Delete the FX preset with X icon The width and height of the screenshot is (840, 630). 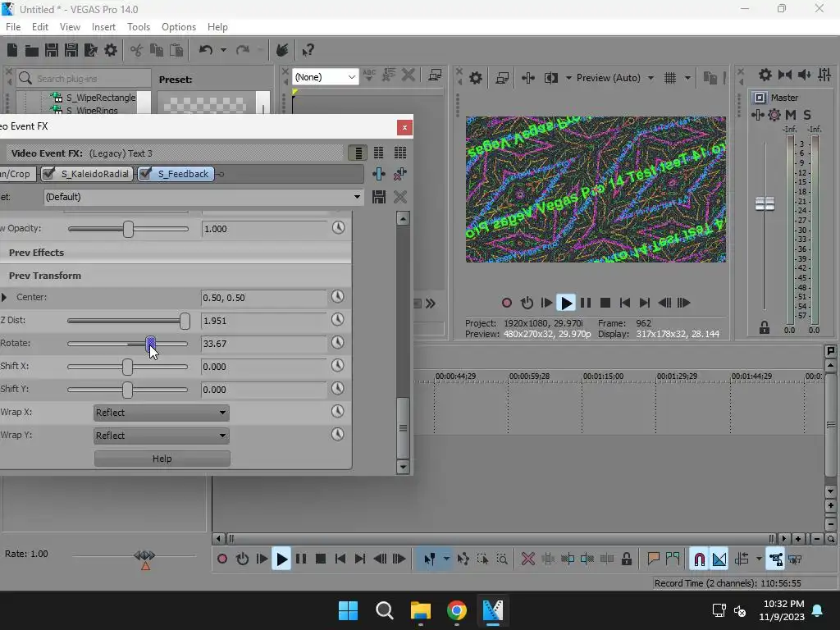[400, 197]
